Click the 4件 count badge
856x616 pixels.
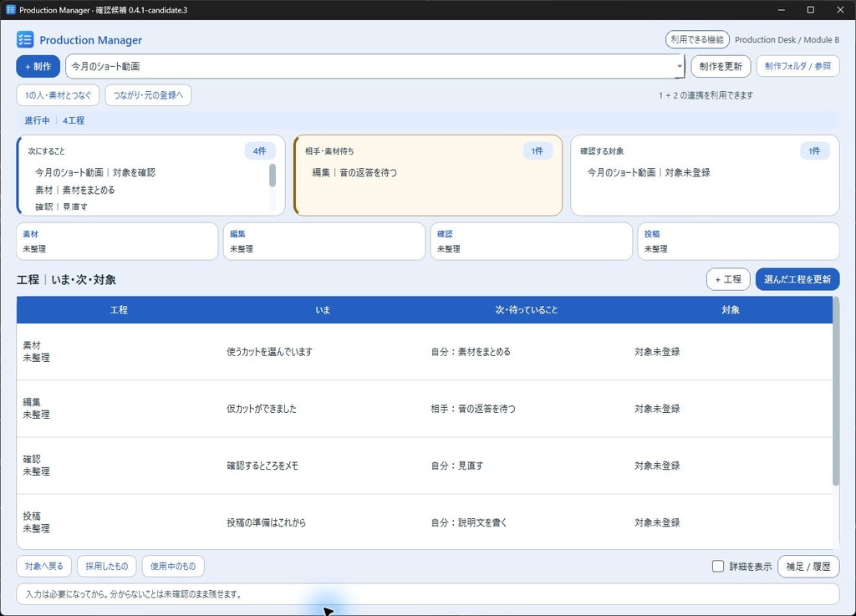[260, 151]
